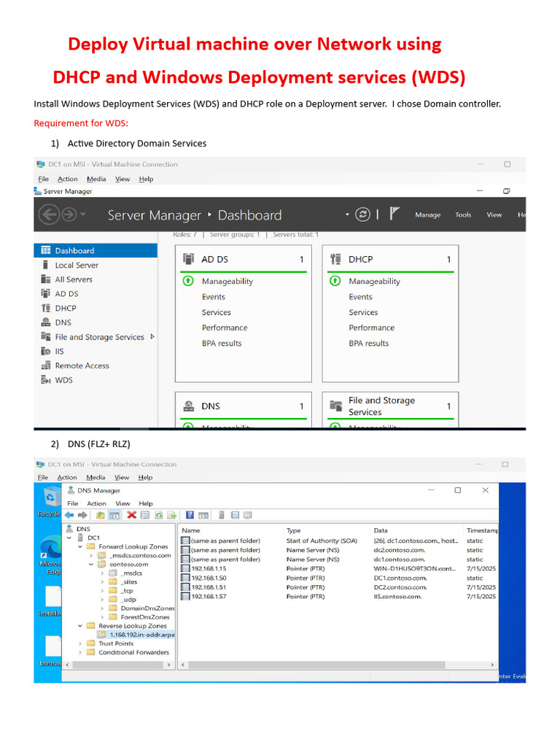Open Help menu in DNS Manager

point(146,503)
